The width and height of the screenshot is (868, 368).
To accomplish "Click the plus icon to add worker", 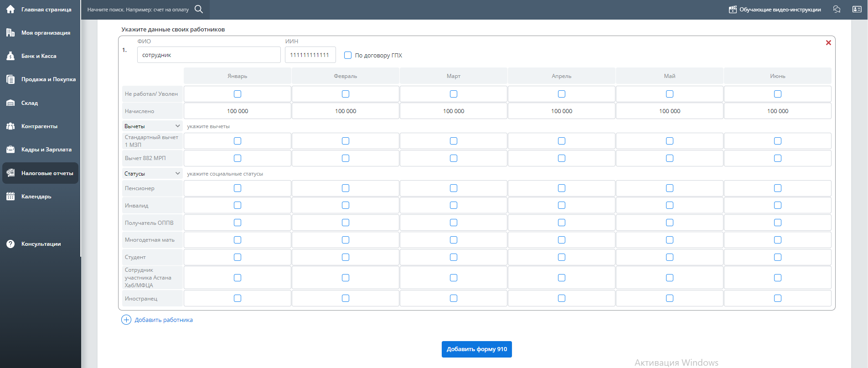I will pyautogui.click(x=126, y=320).
